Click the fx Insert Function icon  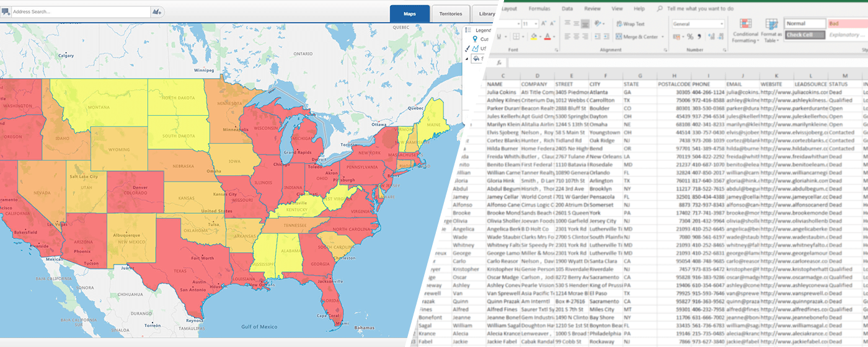click(x=498, y=62)
